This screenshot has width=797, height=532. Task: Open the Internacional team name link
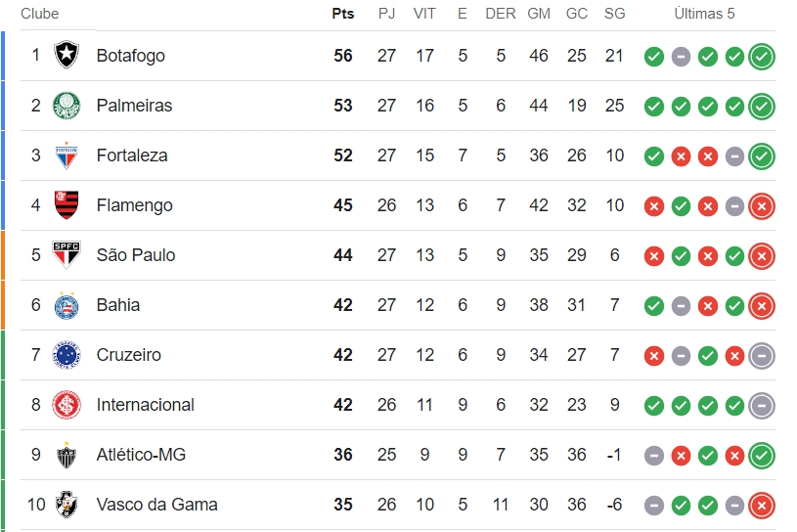[146, 405]
